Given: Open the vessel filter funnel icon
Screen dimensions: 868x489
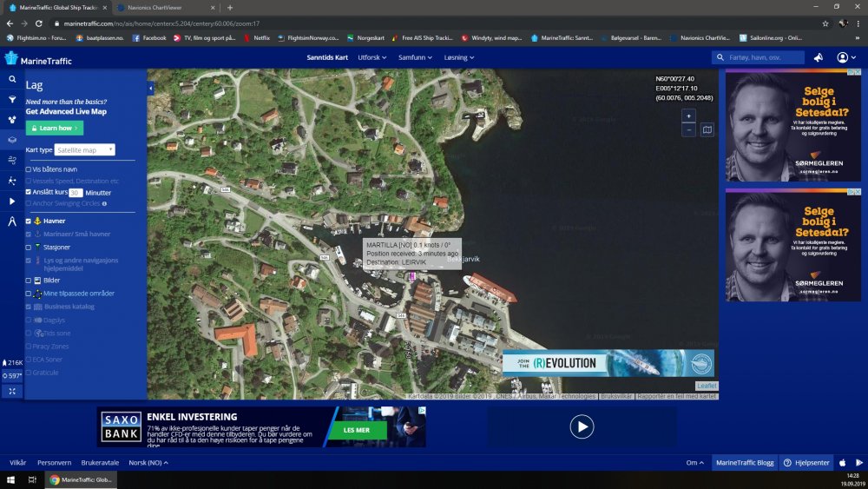Looking at the screenshot, I should (11, 99).
